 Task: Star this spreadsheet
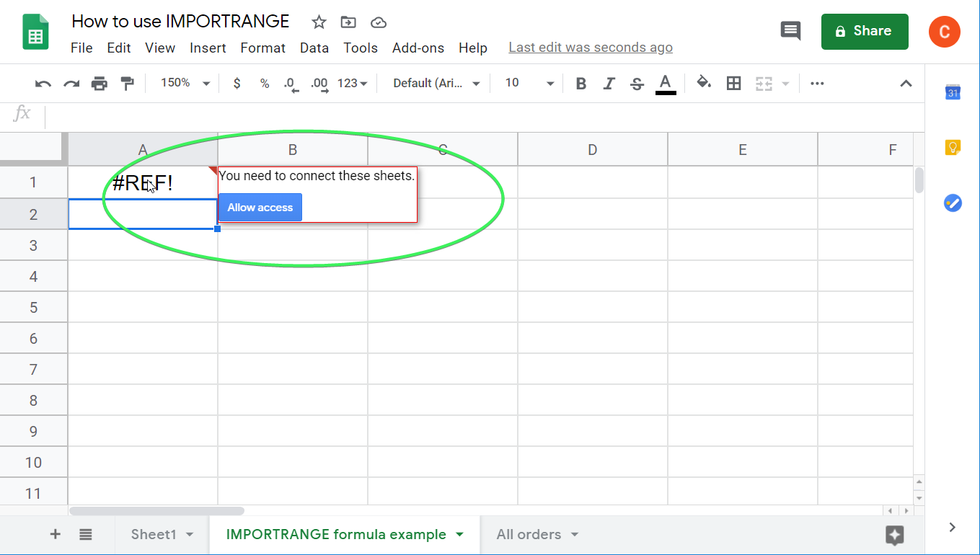tap(319, 22)
